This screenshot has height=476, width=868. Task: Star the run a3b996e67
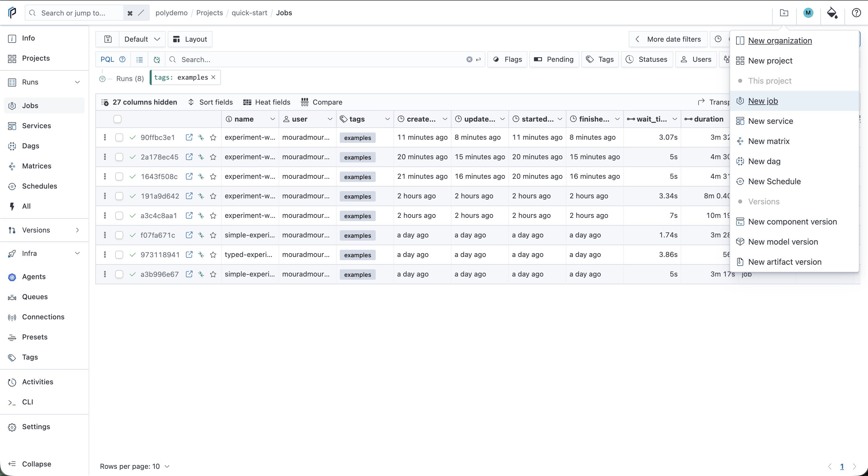(213, 274)
